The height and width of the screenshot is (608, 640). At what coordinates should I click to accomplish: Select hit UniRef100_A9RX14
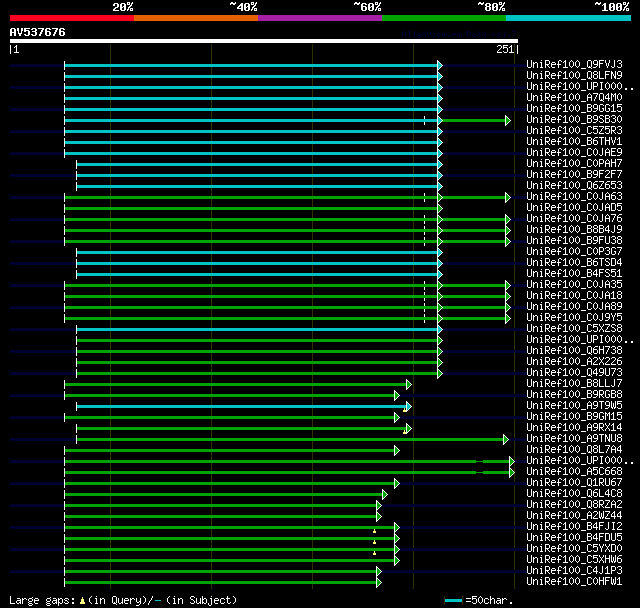pos(574,428)
